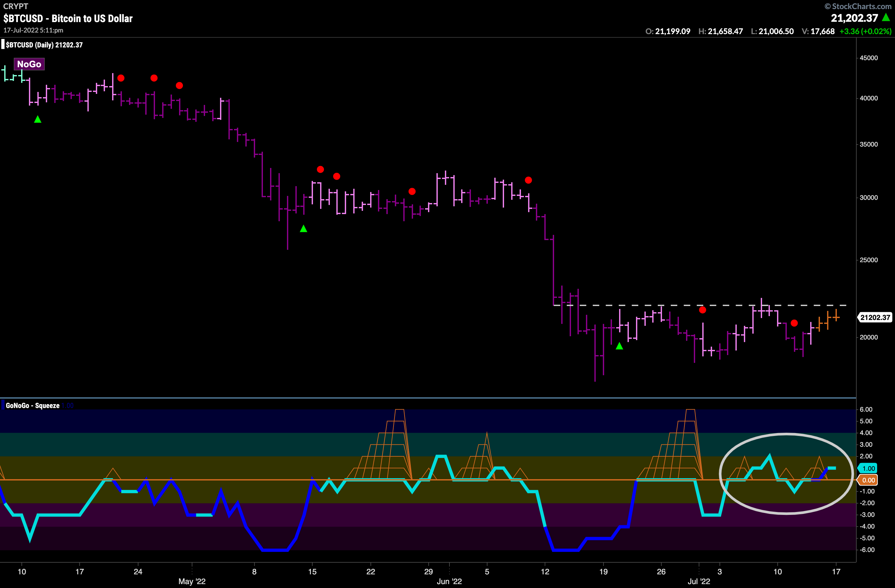Click the last red dot near July 12
895x588 pixels.
click(x=794, y=323)
